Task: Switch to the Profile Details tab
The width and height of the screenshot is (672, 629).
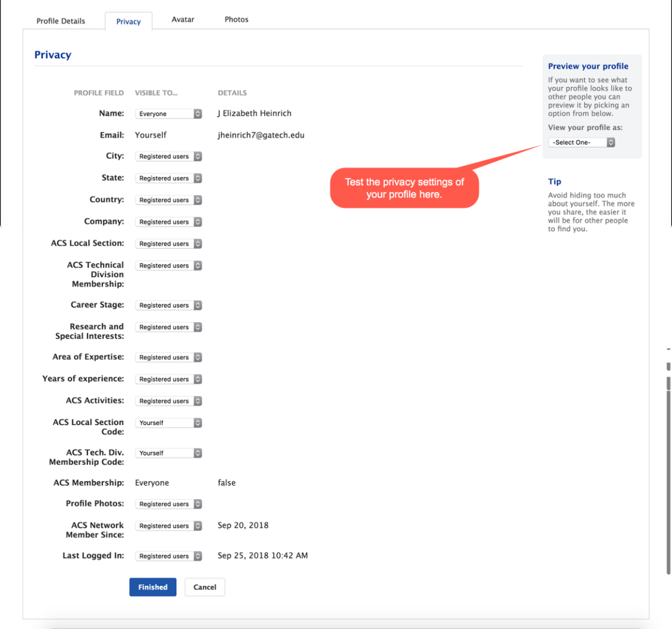Action: (x=61, y=21)
